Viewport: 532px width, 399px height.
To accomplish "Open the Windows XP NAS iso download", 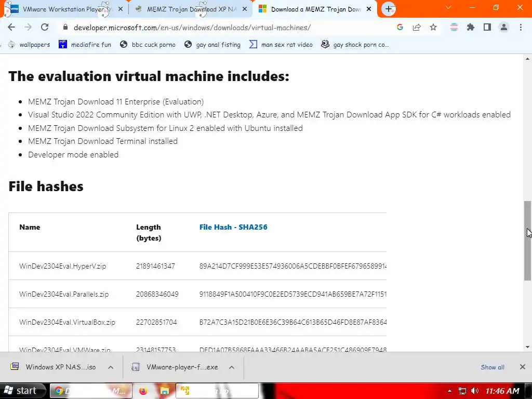I will pyautogui.click(x=54, y=367).
